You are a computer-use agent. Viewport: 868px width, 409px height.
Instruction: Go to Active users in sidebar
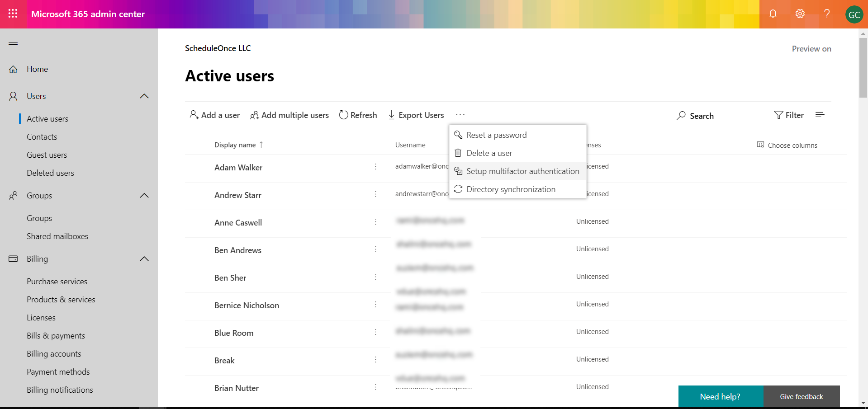point(47,119)
